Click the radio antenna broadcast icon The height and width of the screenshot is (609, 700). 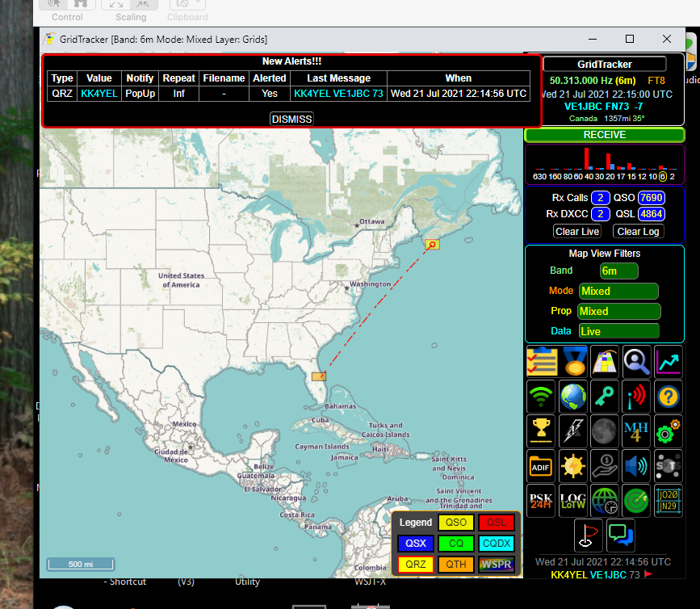tap(636, 397)
